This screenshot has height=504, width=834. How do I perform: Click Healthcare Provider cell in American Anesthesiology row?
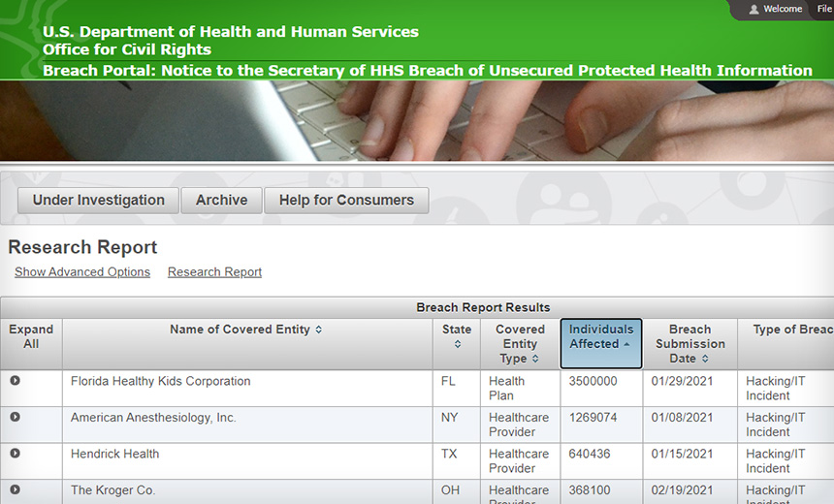click(x=520, y=425)
